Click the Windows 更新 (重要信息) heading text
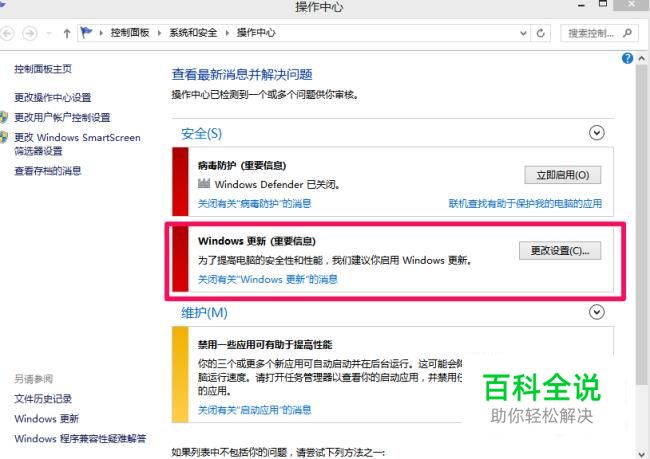The width and height of the screenshot is (650, 459). coord(257,241)
